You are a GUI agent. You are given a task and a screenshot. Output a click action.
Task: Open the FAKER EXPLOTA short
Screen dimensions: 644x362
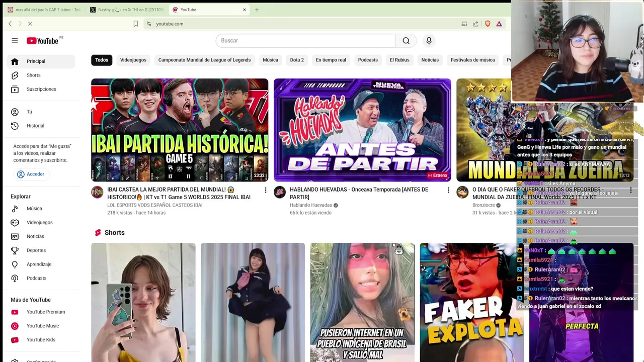click(471, 302)
